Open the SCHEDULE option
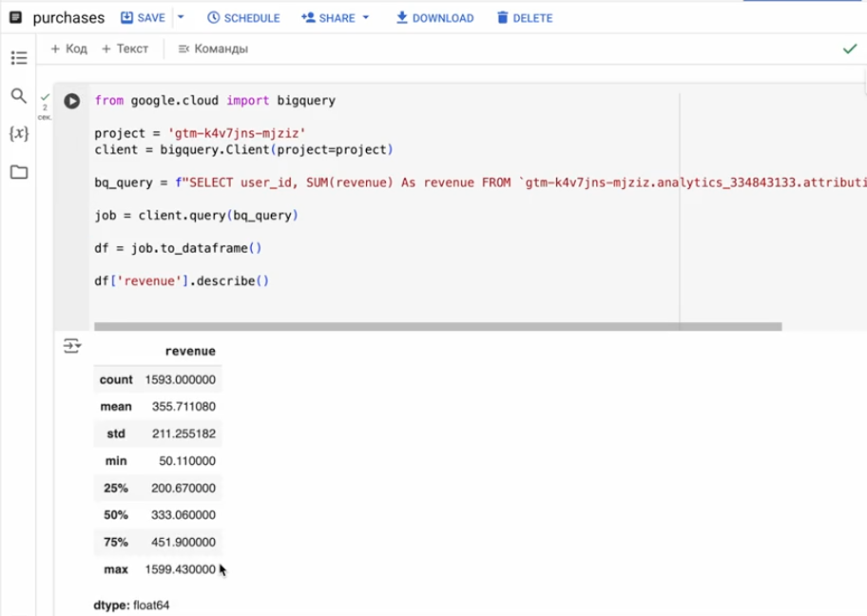 (x=243, y=18)
